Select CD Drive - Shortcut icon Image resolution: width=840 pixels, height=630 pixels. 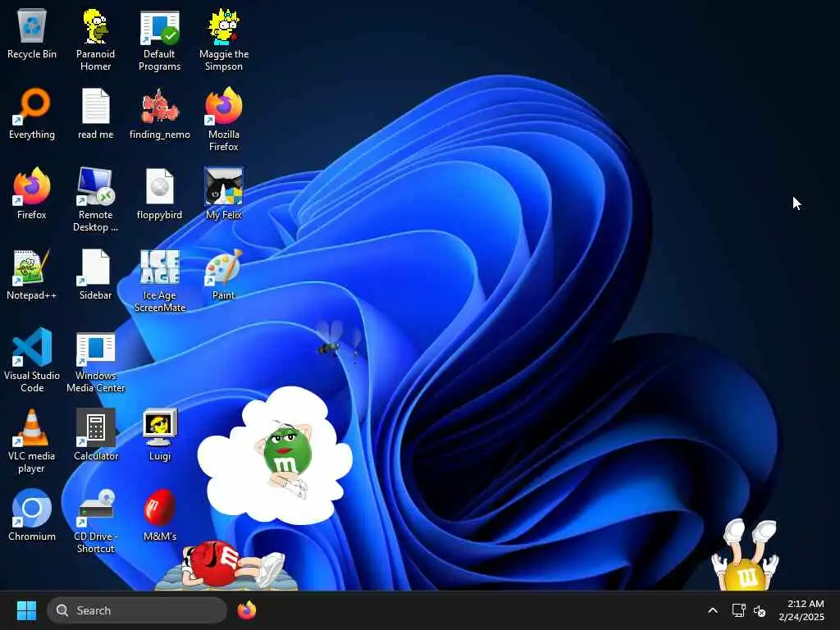[x=95, y=523]
